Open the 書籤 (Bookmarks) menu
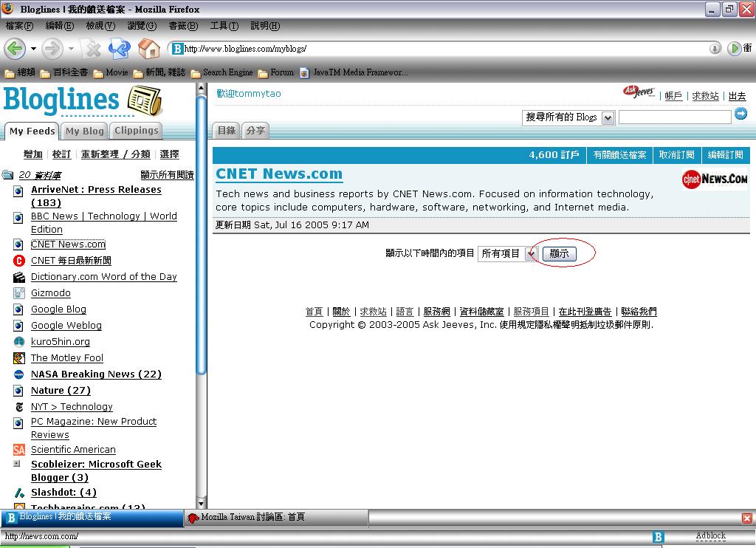756x548 pixels. tap(183, 26)
